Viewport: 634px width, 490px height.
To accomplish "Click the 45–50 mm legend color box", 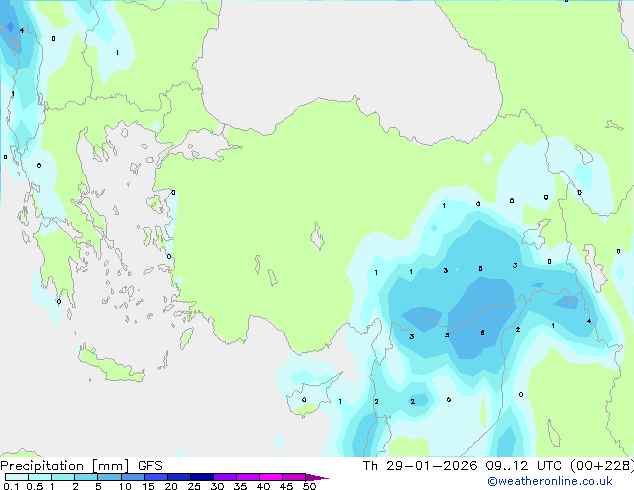I will 294,477.
